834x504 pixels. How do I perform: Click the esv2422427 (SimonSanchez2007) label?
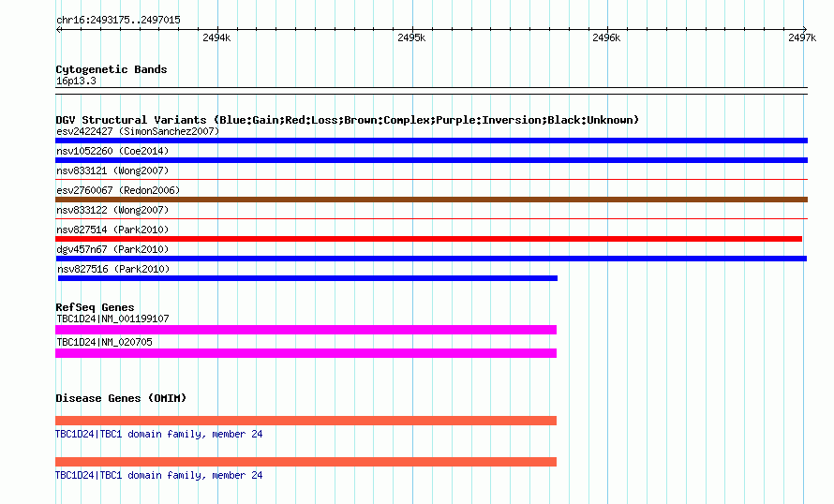click(138, 131)
